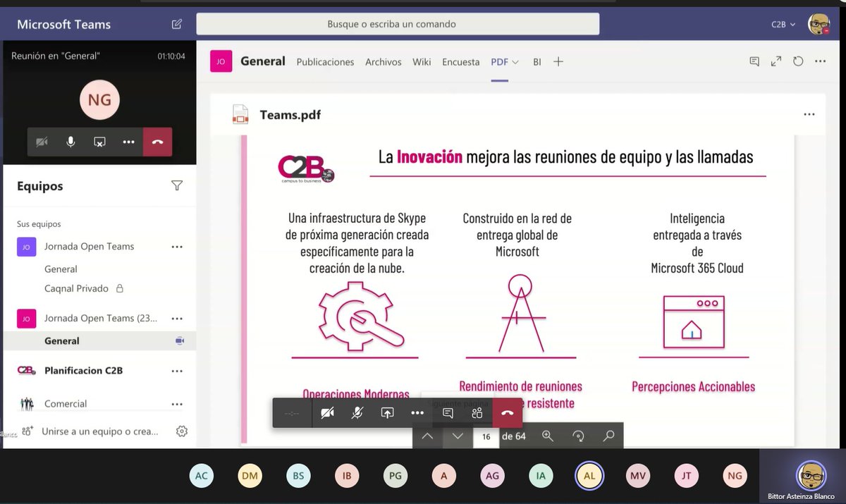Search within the PDF
The width and height of the screenshot is (846, 504).
pyautogui.click(x=608, y=436)
